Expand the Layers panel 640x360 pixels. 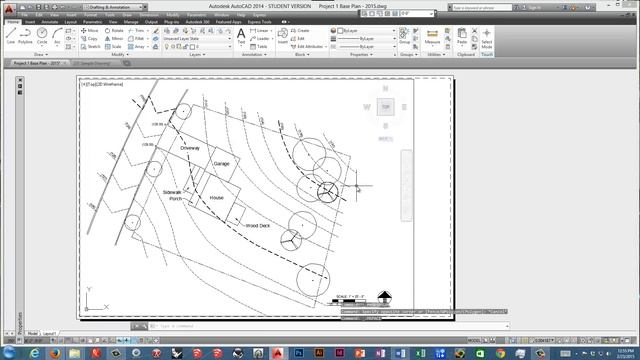click(197, 54)
